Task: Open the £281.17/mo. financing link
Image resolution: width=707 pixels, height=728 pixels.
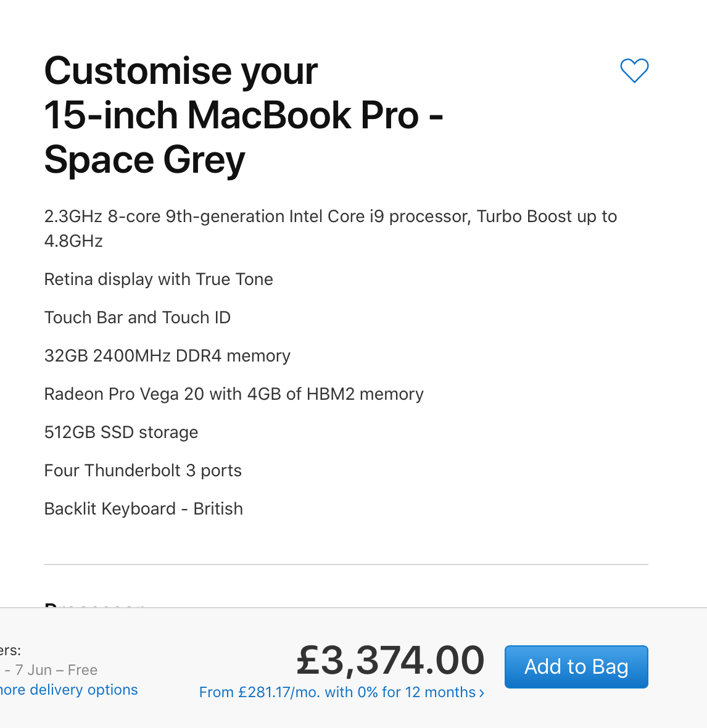Action: click(x=337, y=692)
